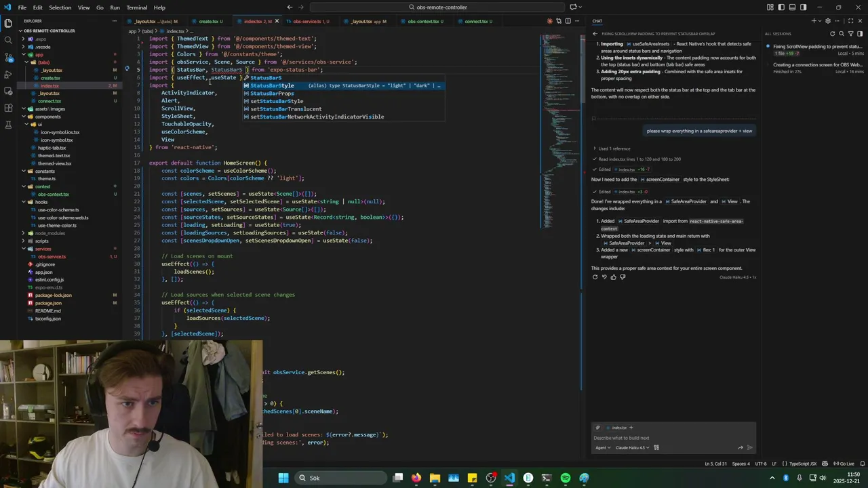Image resolution: width=868 pixels, height=488 pixels.
Task: Click the new chat plus icon
Action: click(814, 21)
